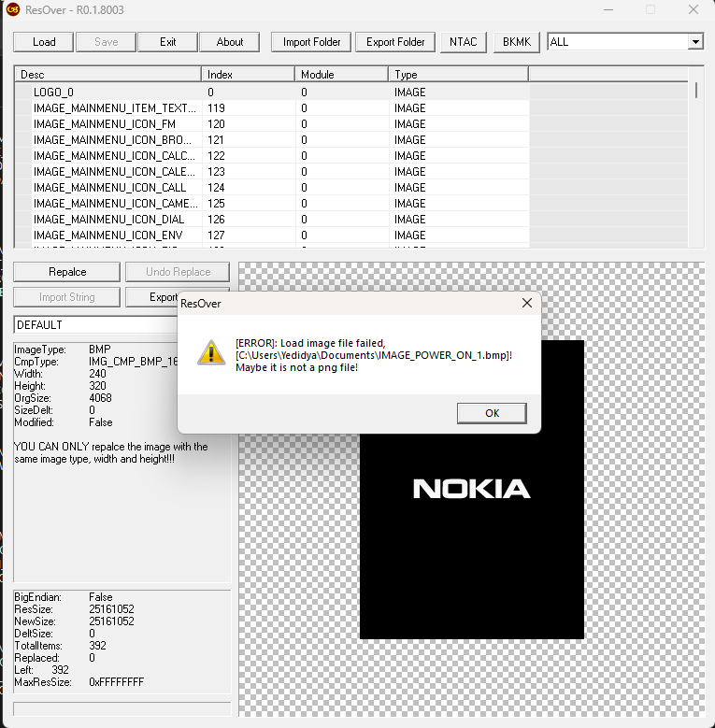Click the Nokia logo image preview
Image resolution: width=715 pixels, height=728 pixels.
(x=471, y=489)
